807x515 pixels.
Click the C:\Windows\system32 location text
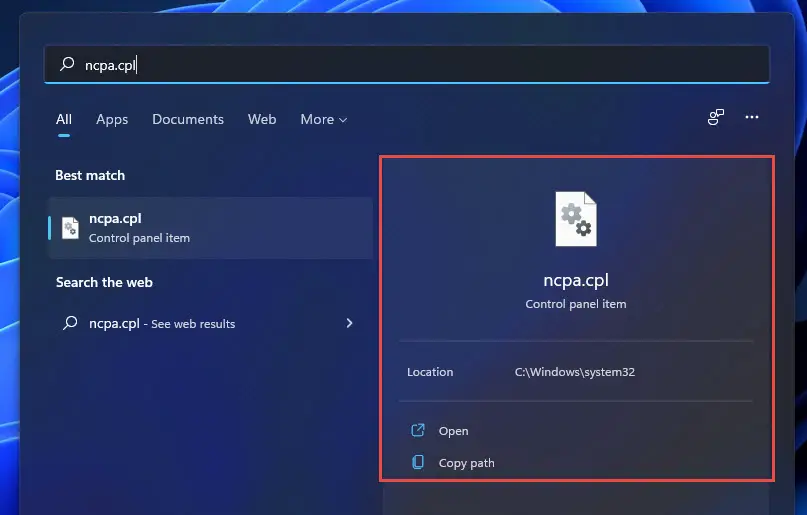pos(574,372)
